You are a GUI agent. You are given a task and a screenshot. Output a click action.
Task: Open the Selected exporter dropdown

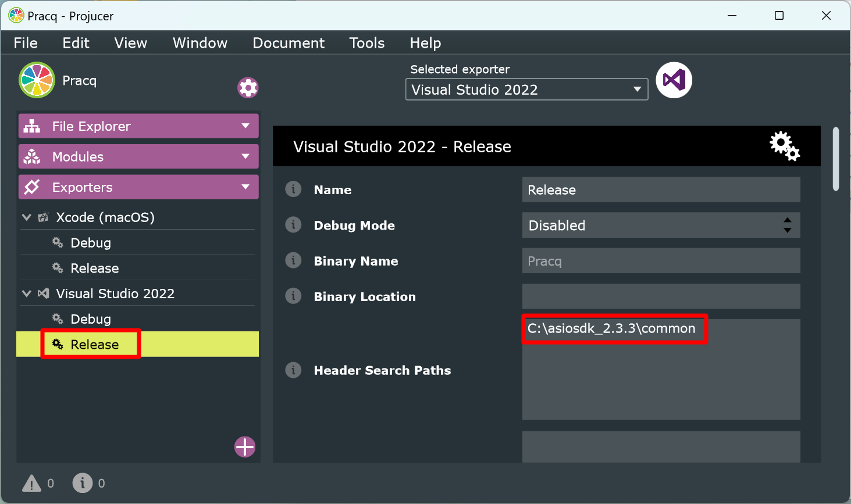coord(526,90)
